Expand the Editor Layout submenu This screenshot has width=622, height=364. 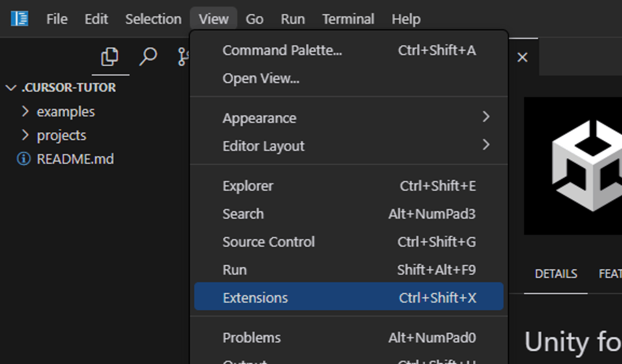(x=349, y=146)
